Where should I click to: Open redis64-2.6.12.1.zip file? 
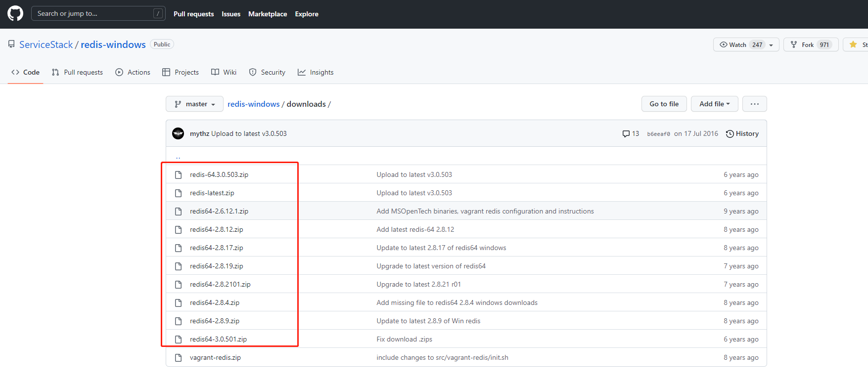(219, 211)
